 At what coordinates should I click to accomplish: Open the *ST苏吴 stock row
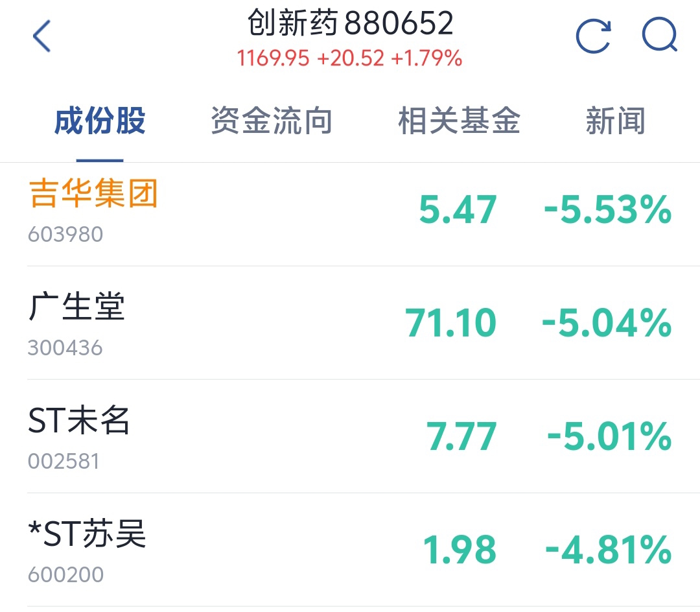[350, 550]
